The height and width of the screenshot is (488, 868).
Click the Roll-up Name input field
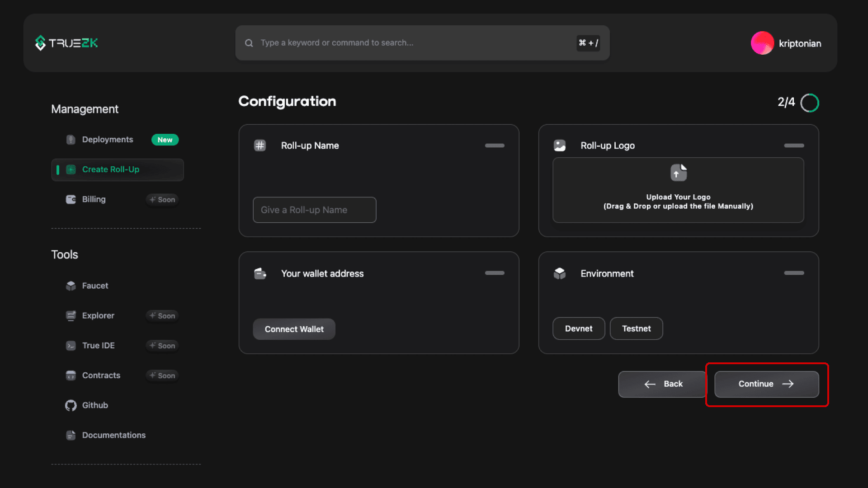pos(314,210)
